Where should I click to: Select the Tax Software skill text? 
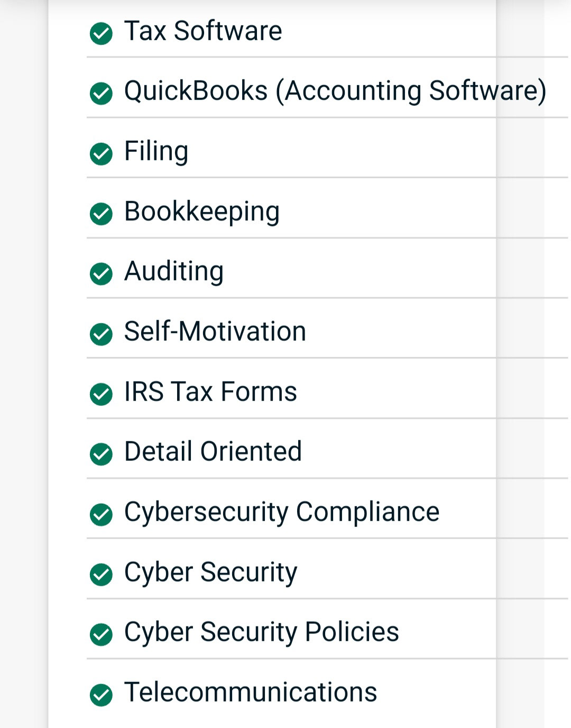tap(203, 31)
